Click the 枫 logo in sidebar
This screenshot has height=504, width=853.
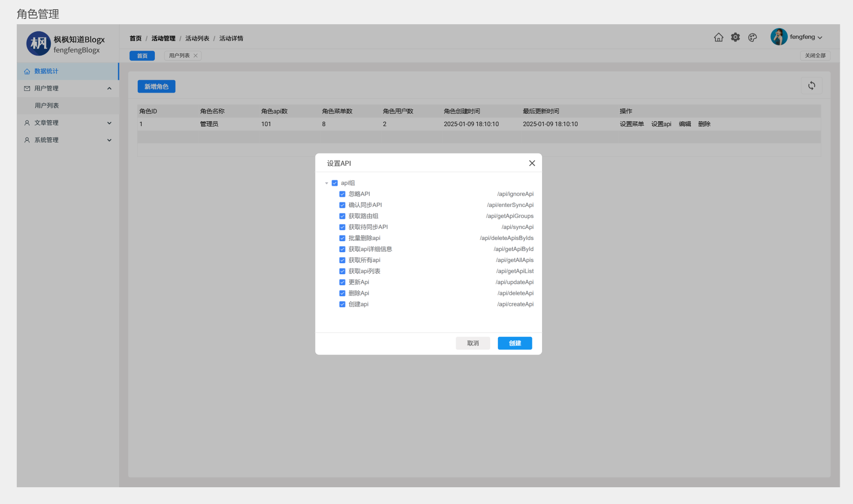pyautogui.click(x=38, y=43)
